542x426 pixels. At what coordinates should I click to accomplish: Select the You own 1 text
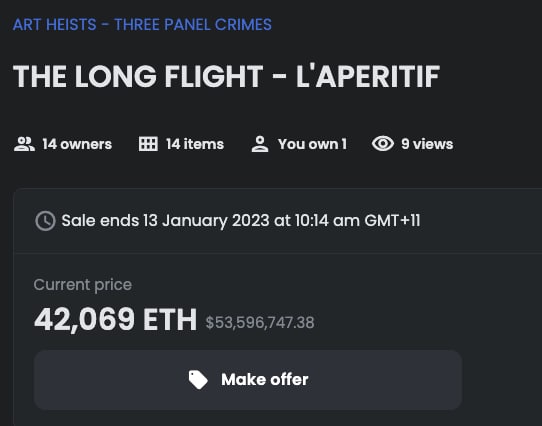tap(312, 144)
